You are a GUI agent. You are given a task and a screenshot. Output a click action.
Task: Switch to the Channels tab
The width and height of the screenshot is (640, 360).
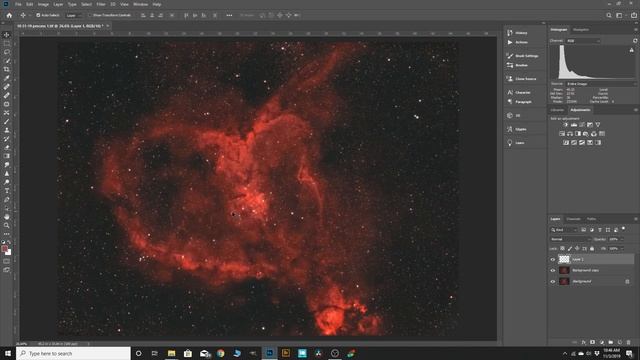coord(573,219)
